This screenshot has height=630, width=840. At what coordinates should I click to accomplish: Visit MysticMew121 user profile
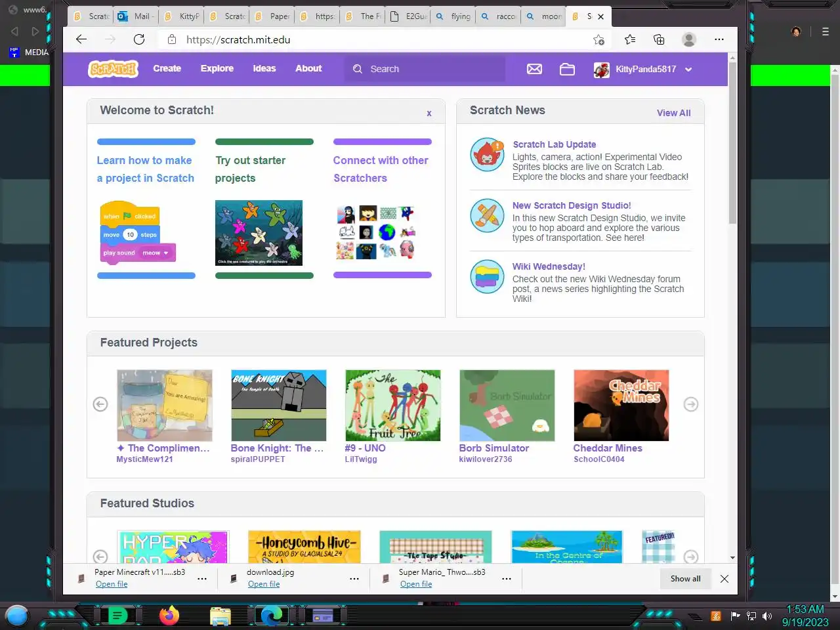click(x=145, y=459)
